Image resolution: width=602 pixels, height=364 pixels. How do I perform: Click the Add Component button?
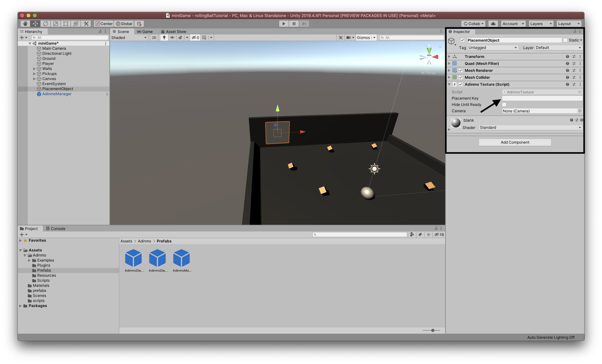coord(515,143)
